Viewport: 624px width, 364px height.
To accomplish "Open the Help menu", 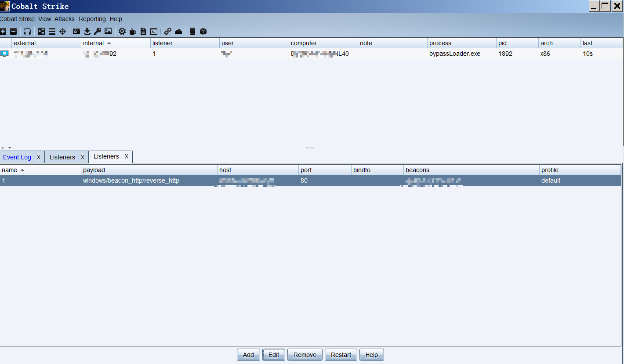I will tap(116, 19).
